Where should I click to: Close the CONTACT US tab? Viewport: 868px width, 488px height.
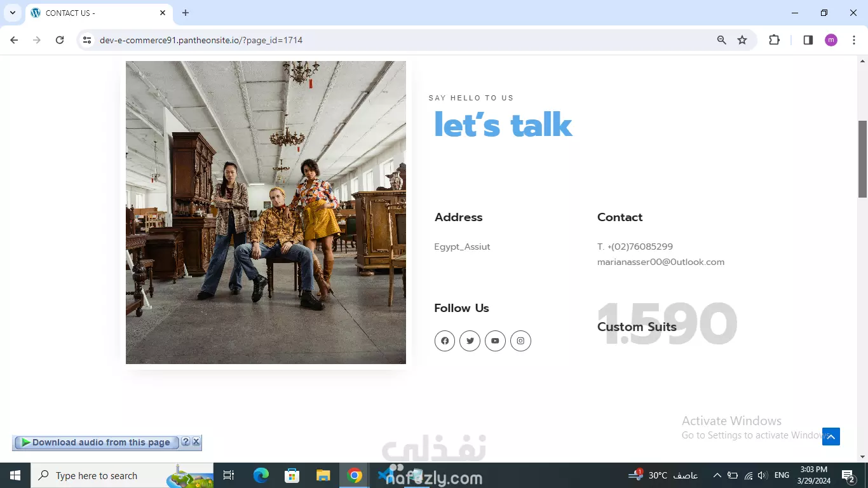[163, 13]
